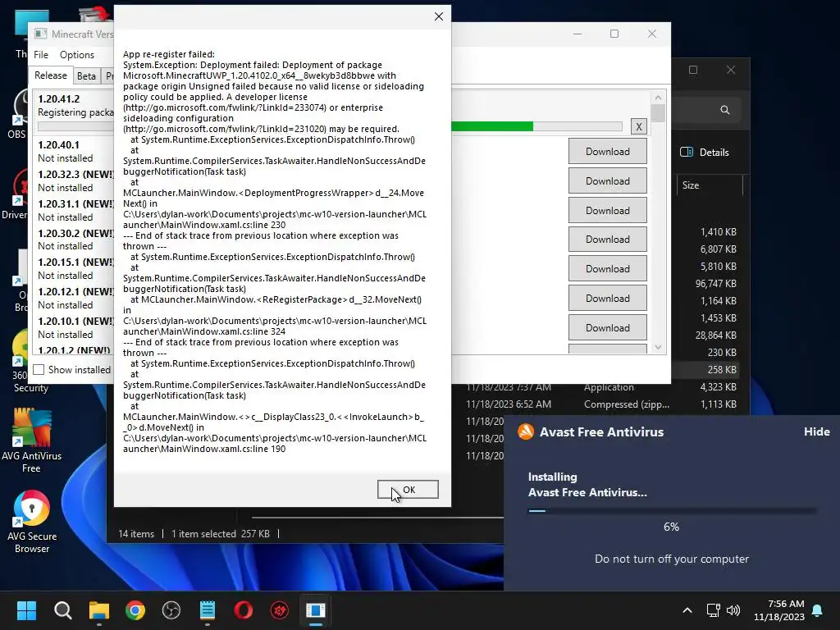Close the File Explorer window
Screen dimensions: 840x630
[731, 71]
